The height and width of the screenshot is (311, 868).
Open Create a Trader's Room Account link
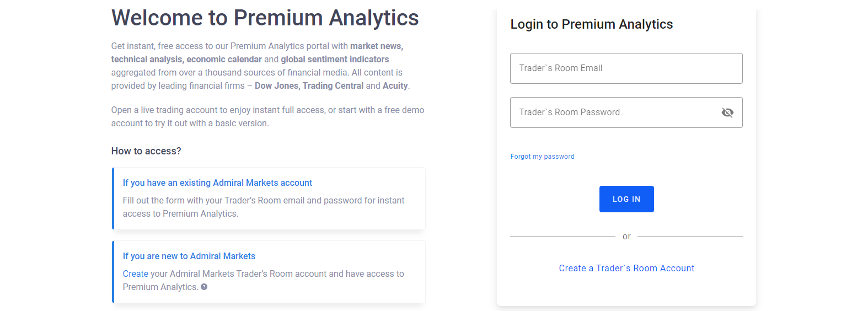click(x=626, y=269)
